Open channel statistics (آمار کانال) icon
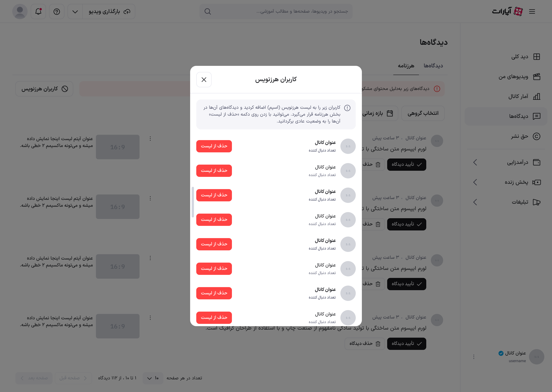 pos(536,96)
